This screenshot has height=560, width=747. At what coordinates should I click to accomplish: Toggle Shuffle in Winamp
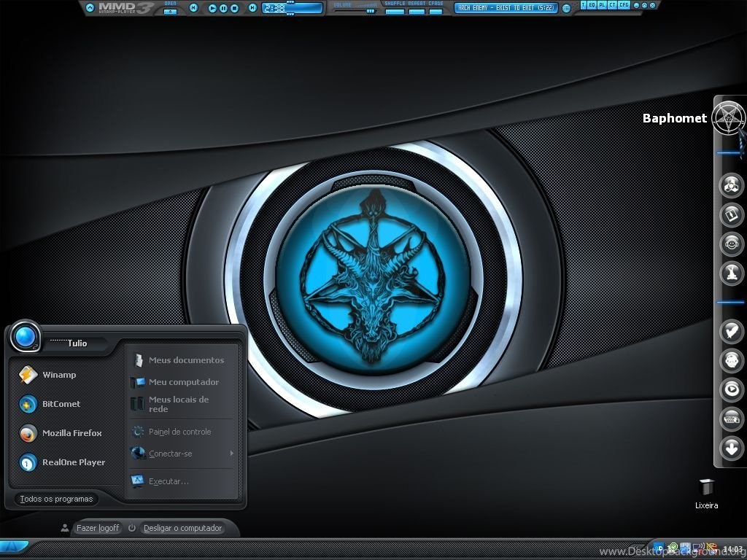pos(395,12)
